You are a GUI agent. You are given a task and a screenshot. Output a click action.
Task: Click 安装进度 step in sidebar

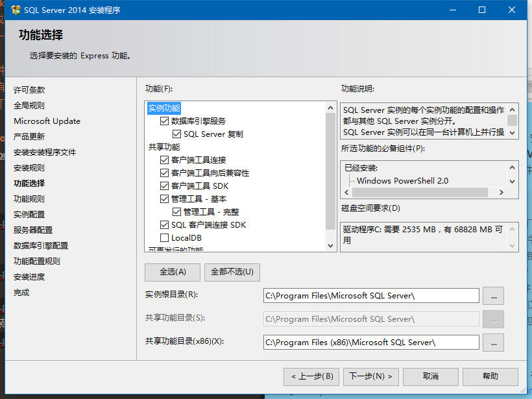(29, 277)
